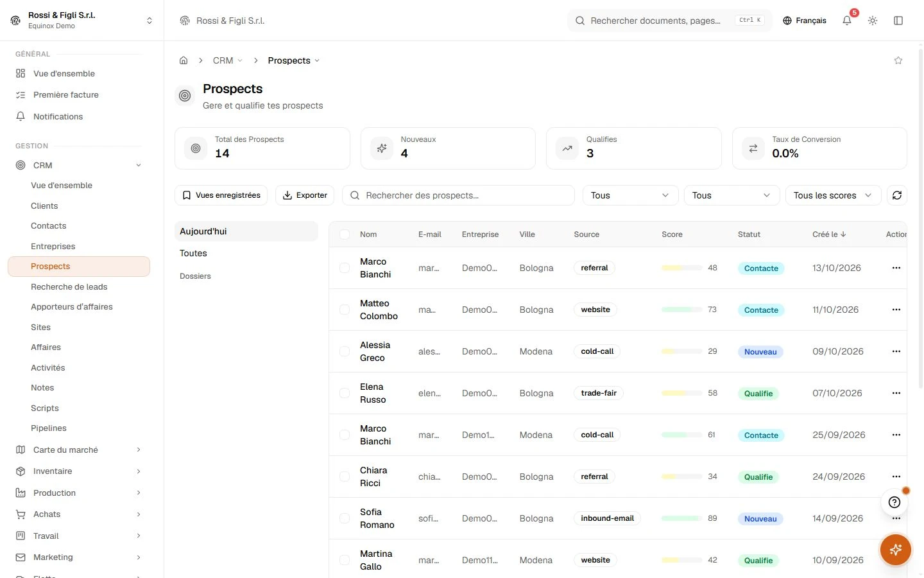The image size is (924, 578).
Task: Click the fingerprint logo beside header Rossi & Figli
Action: coord(185,21)
